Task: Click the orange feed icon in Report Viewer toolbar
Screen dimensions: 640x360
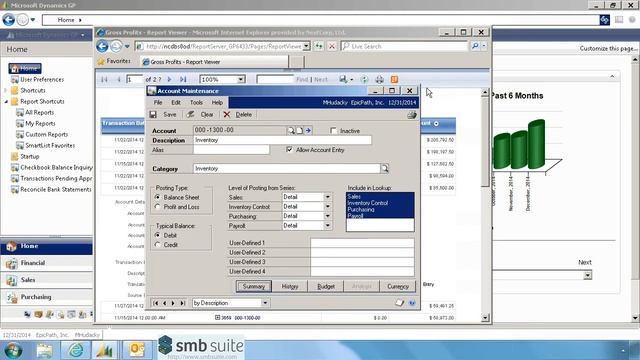Action: tap(394, 79)
